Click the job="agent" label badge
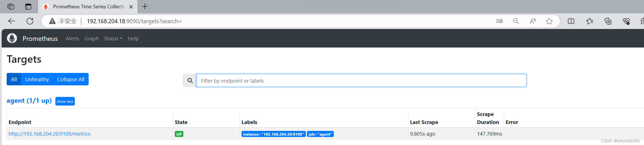 pyautogui.click(x=320, y=134)
